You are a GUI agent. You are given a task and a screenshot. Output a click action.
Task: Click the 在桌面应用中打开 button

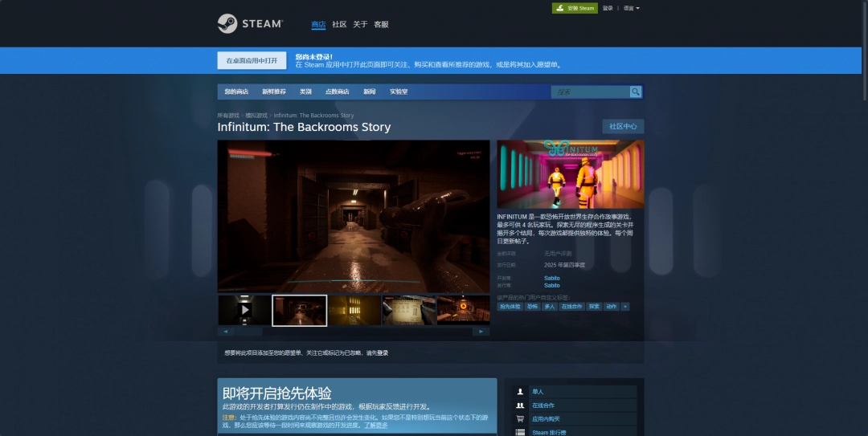point(252,61)
